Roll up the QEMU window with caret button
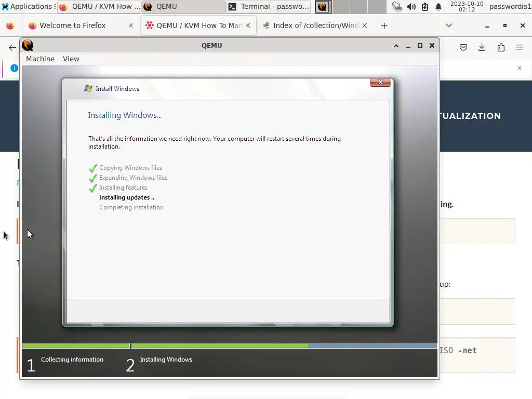This screenshot has height=399, width=532. click(x=396, y=46)
